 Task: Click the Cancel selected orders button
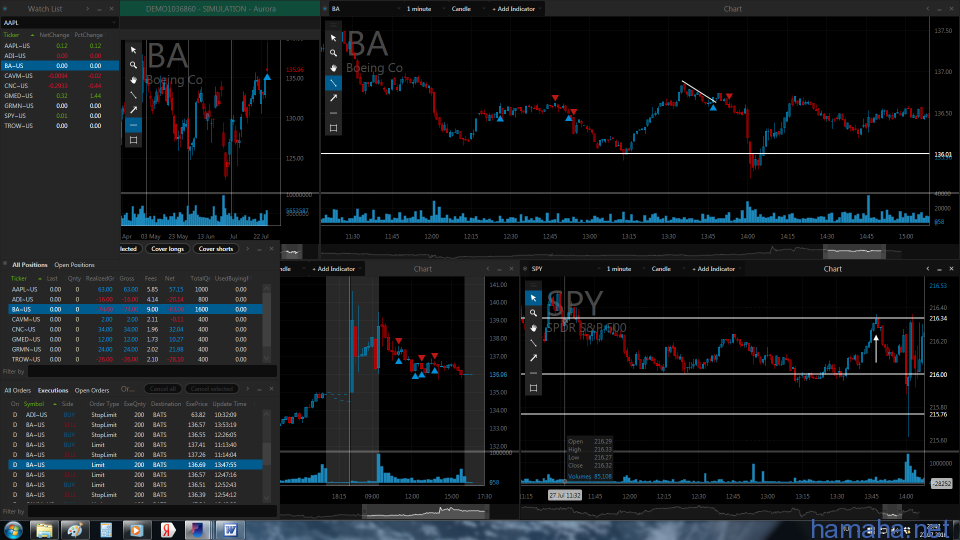[211, 389]
